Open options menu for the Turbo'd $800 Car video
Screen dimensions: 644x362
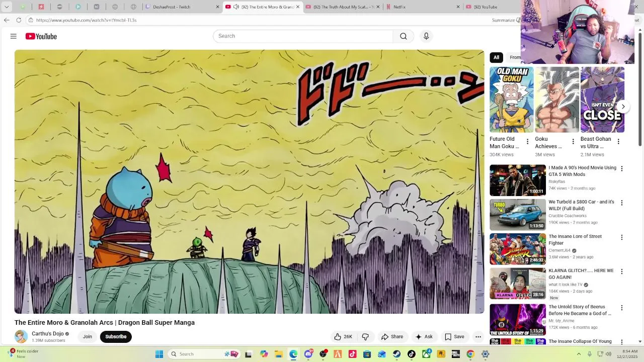pyautogui.click(x=622, y=203)
